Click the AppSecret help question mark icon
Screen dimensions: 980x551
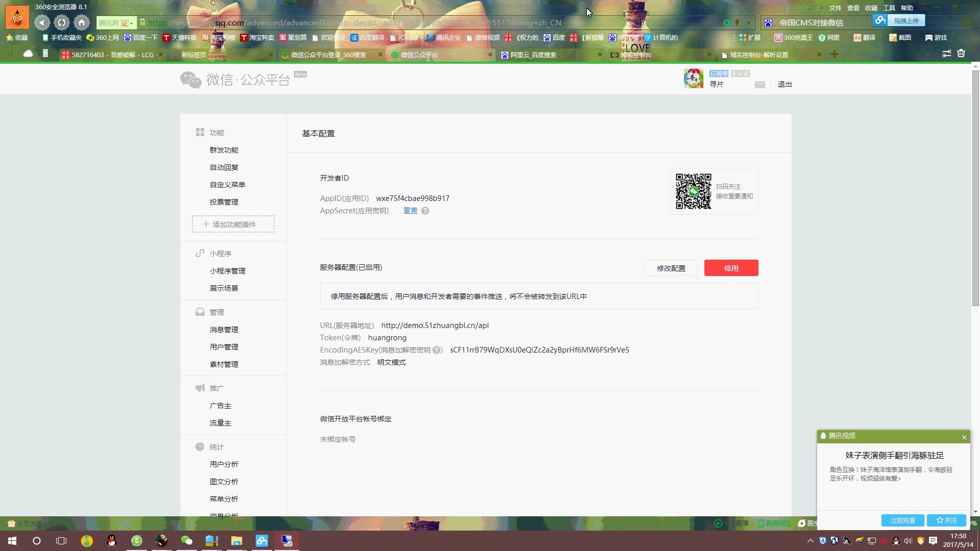pos(425,211)
